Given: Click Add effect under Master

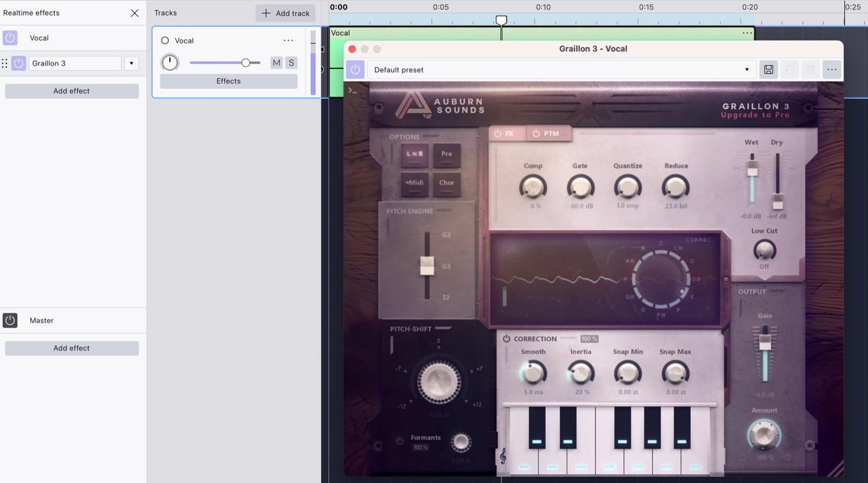Looking at the screenshot, I should click(72, 348).
